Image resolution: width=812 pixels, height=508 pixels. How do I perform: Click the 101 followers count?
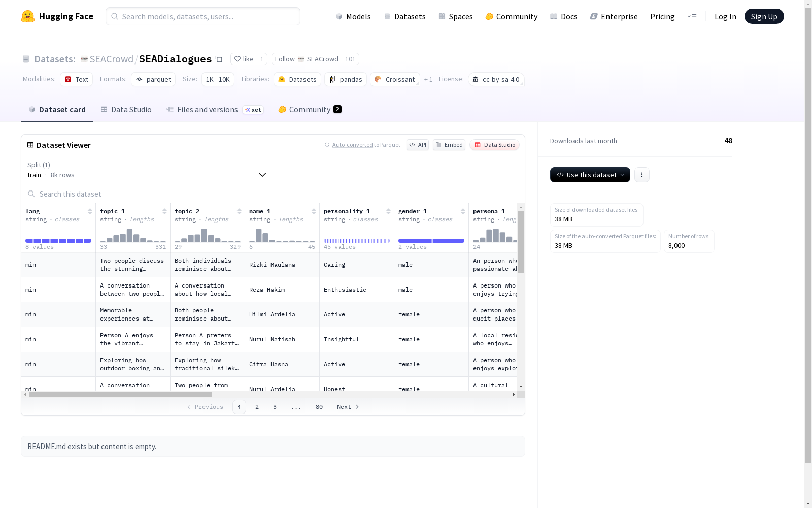[350, 59]
